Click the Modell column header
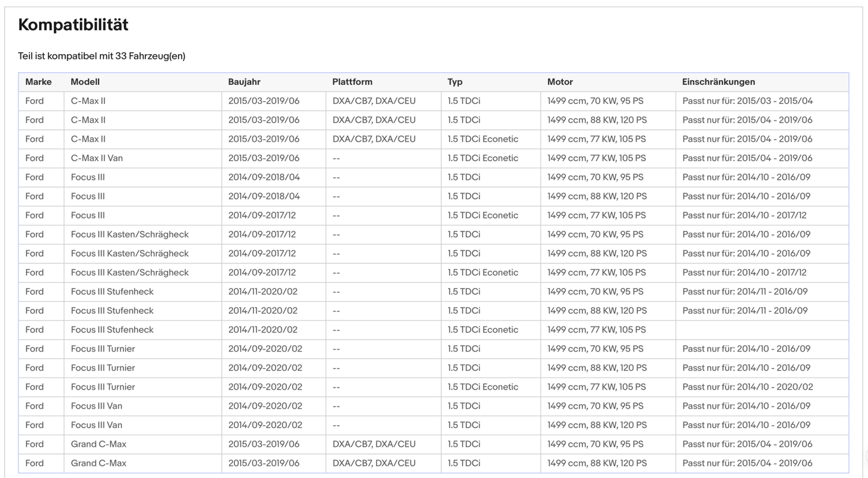The height and width of the screenshot is (478, 868). (85, 82)
